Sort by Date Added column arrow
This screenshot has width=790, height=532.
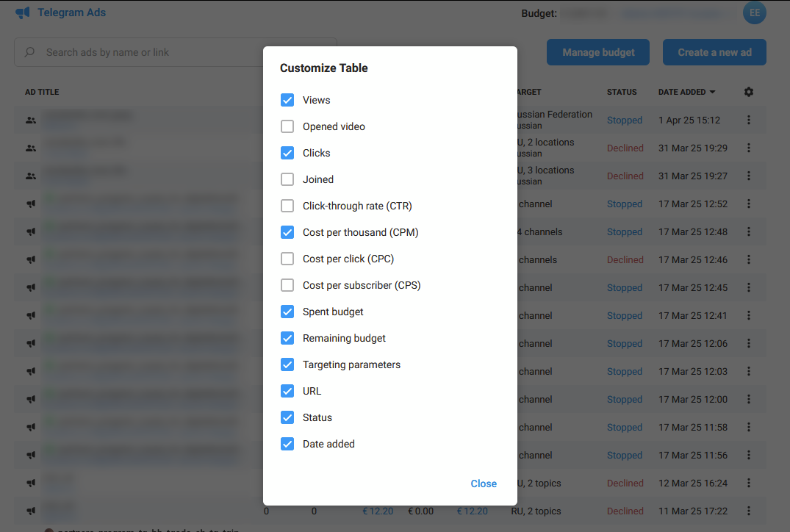(712, 93)
